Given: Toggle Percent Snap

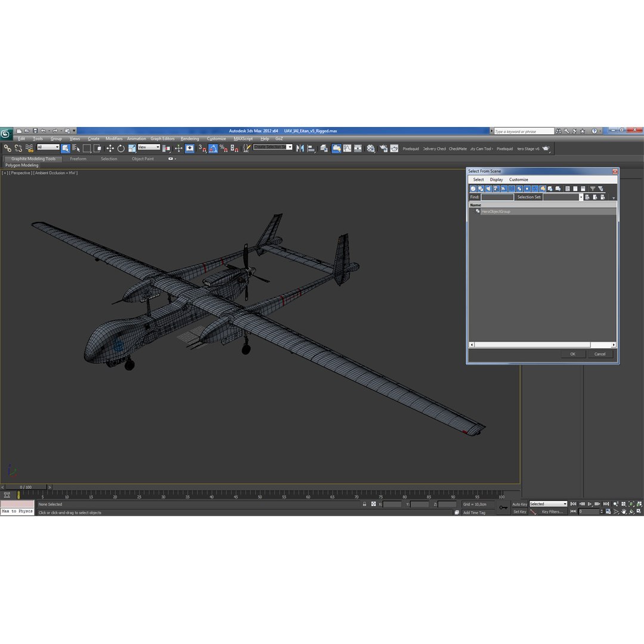Looking at the screenshot, I should coord(224,148).
